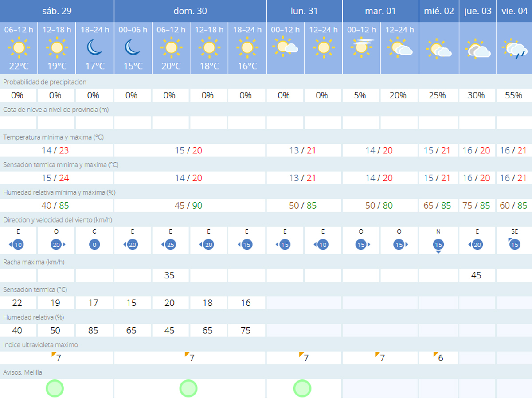Select the calm wind 0 icon
The image size is (532, 399).
94,244
